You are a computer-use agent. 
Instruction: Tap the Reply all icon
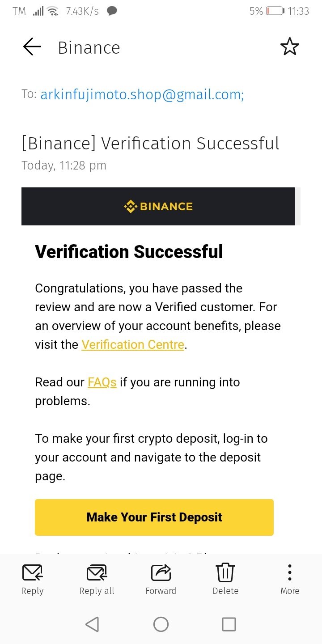tap(97, 573)
